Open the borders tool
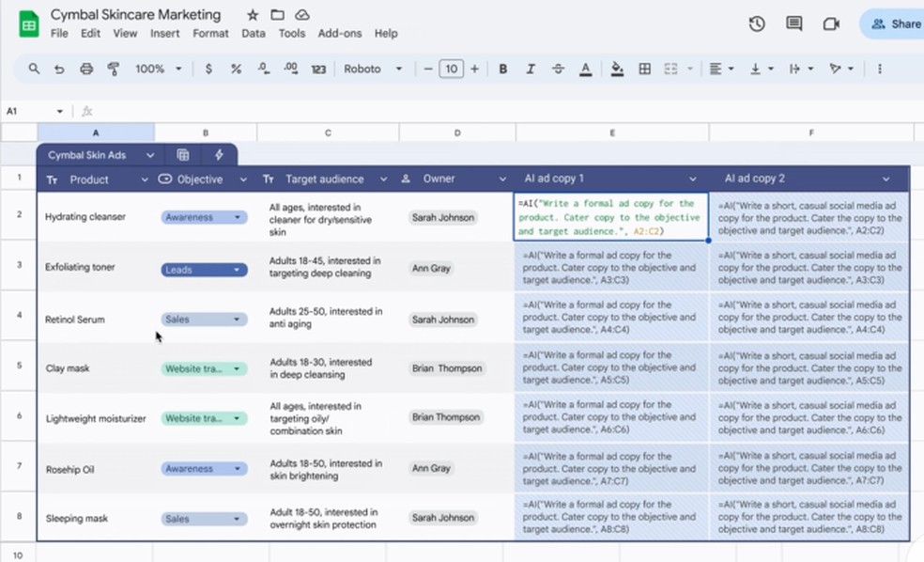The width and height of the screenshot is (924, 562). [x=644, y=69]
